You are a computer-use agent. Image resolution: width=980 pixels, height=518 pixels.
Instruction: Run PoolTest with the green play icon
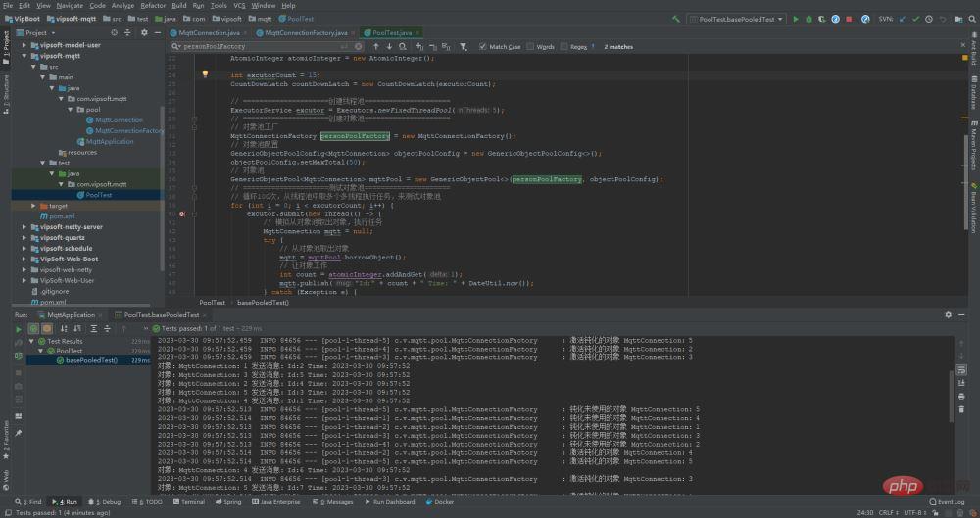coord(796,19)
